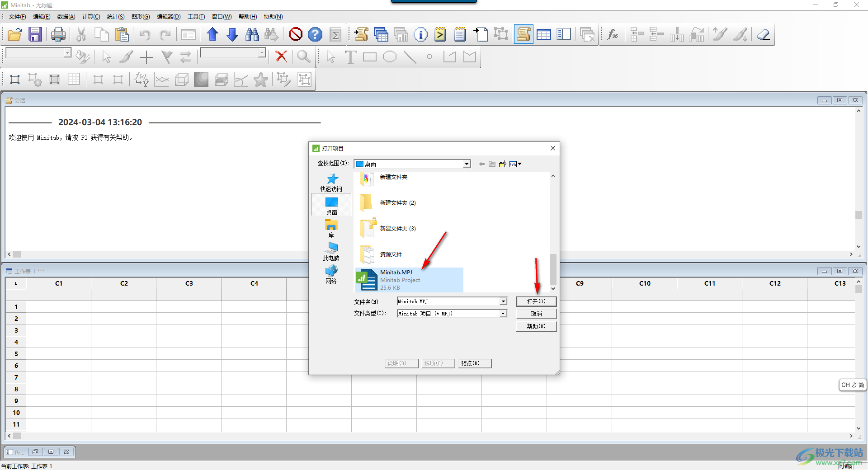The width and height of the screenshot is (868, 470).
Task: Click column header C10 in worksheet
Action: tap(645, 283)
